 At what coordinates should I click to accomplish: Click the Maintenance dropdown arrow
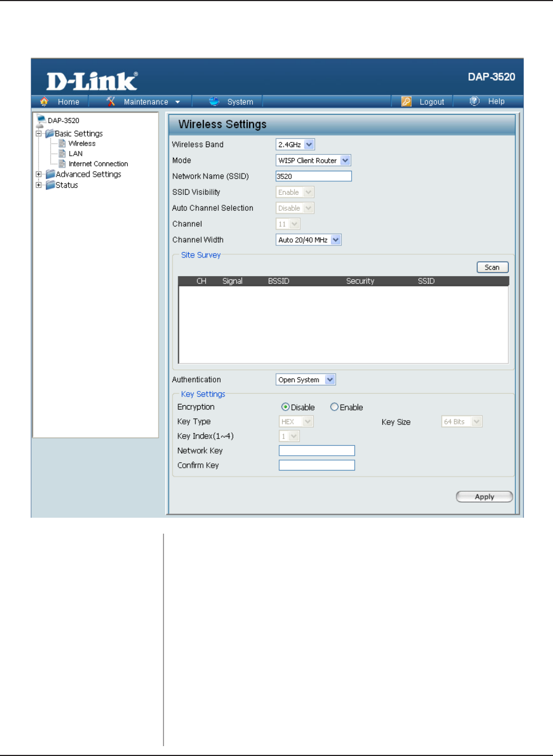pyautogui.click(x=178, y=102)
